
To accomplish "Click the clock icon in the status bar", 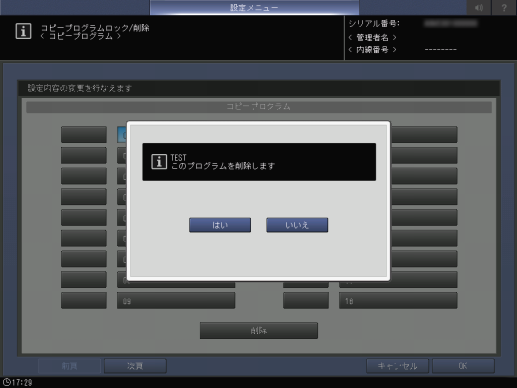I will pos(6,382).
